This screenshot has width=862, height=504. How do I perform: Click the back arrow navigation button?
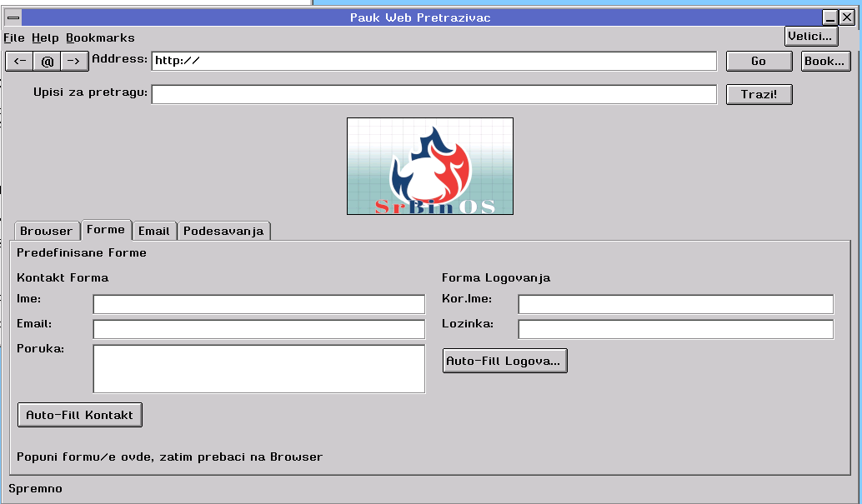click(x=20, y=61)
